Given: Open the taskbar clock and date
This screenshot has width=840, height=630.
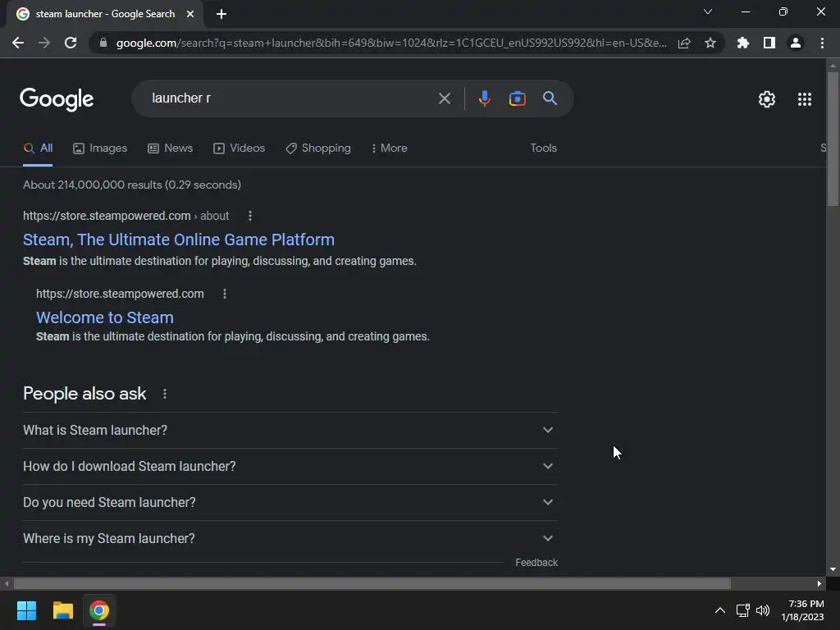Looking at the screenshot, I should [802, 610].
